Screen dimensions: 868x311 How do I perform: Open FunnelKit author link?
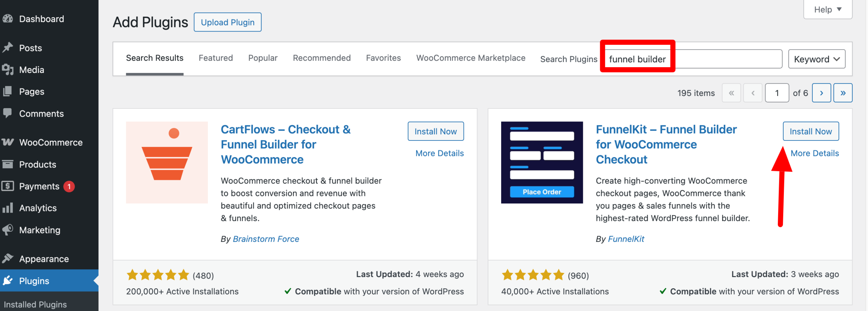(x=626, y=239)
